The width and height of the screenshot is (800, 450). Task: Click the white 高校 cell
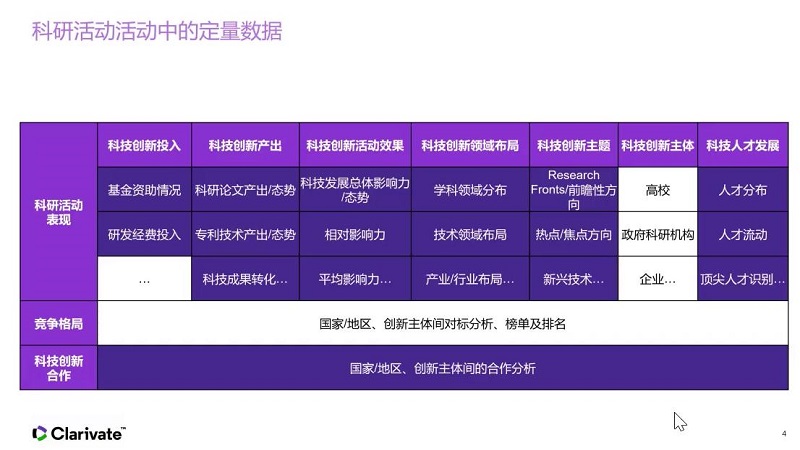[x=657, y=190]
